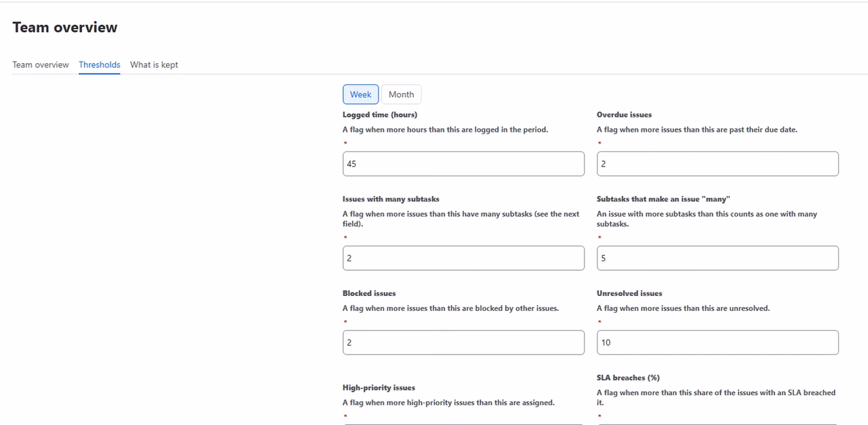Select the Thresholds tab
The image size is (868, 425).
pyautogui.click(x=100, y=64)
